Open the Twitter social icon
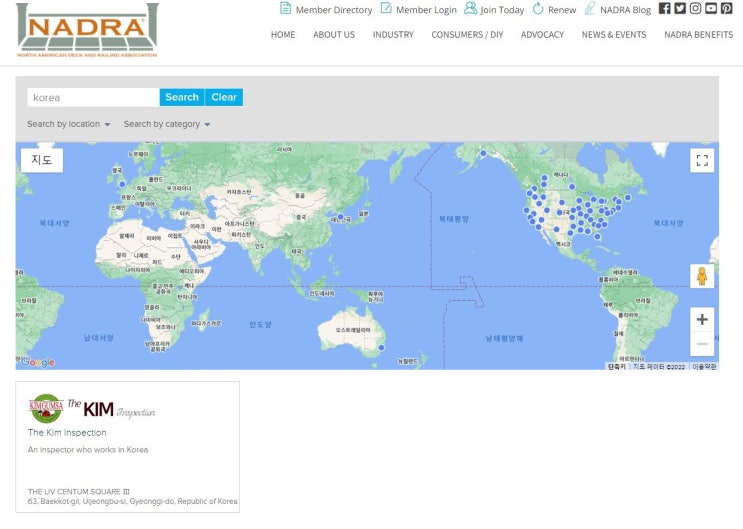 (x=680, y=9)
